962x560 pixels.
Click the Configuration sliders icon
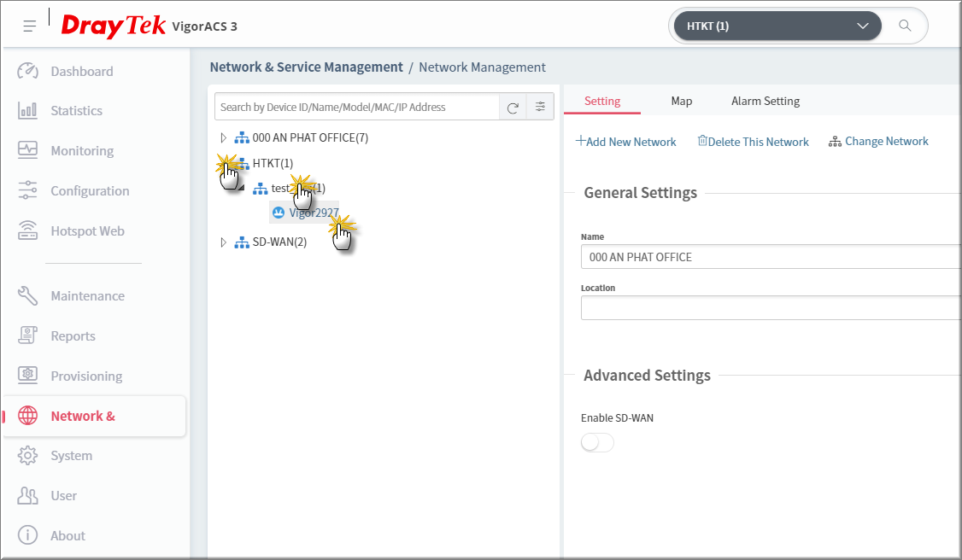[x=27, y=190]
